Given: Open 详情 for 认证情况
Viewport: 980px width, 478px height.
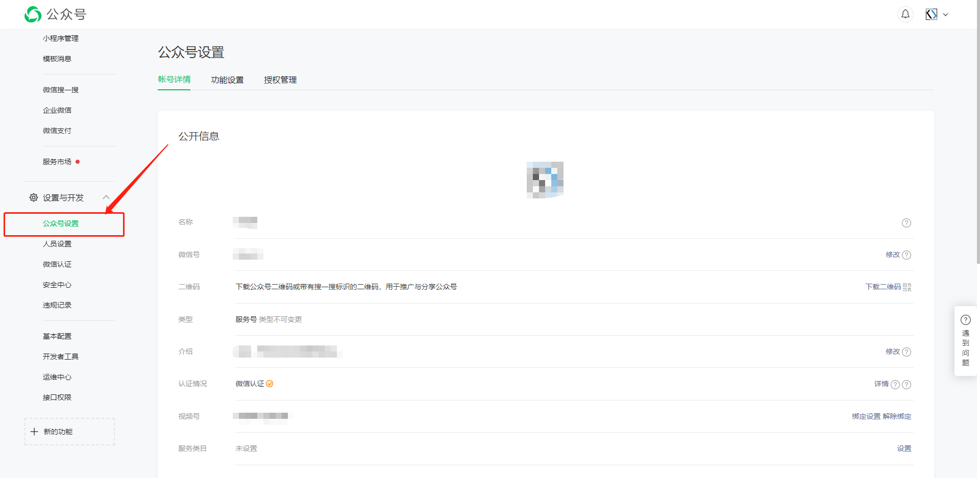Looking at the screenshot, I should pos(881,384).
